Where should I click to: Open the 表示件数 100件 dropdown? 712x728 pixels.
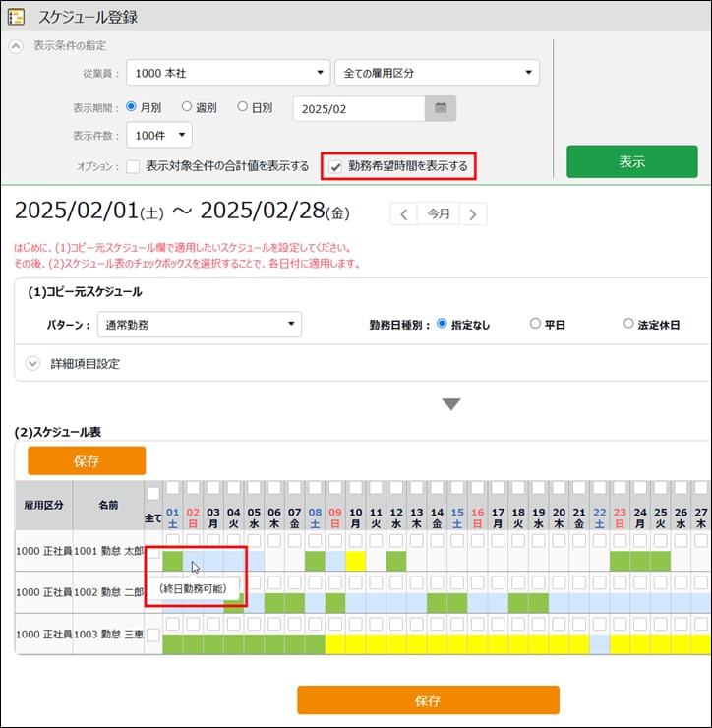click(x=158, y=135)
